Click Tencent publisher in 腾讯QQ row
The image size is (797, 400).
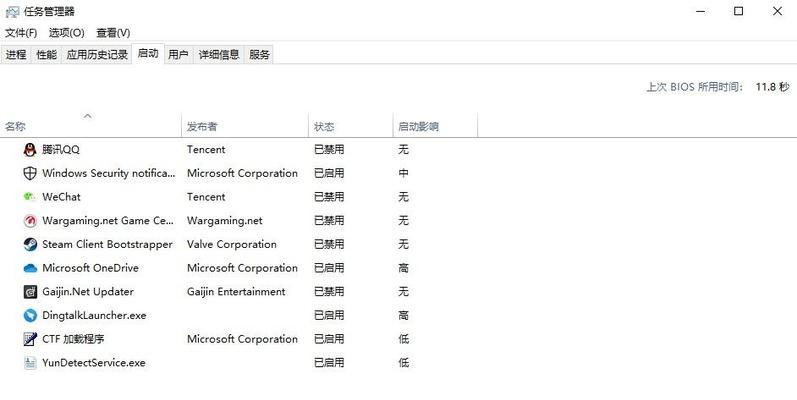point(206,149)
